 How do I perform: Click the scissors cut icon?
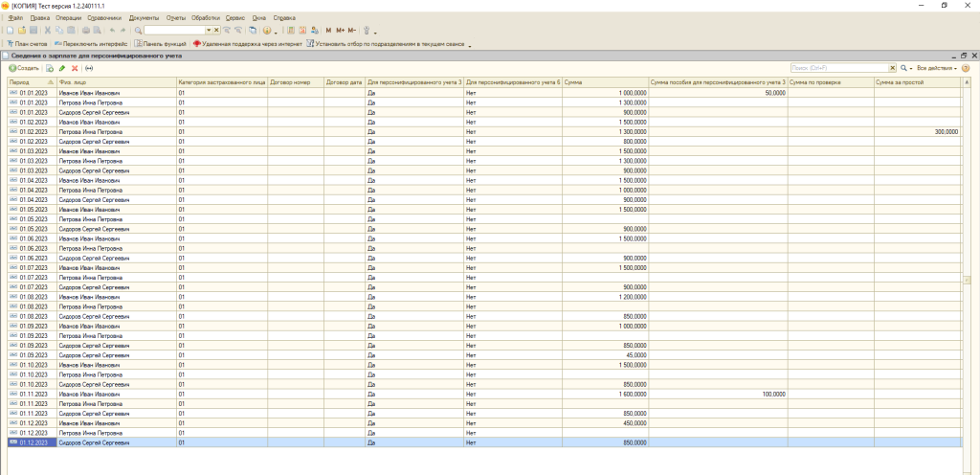[x=47, y=31]
